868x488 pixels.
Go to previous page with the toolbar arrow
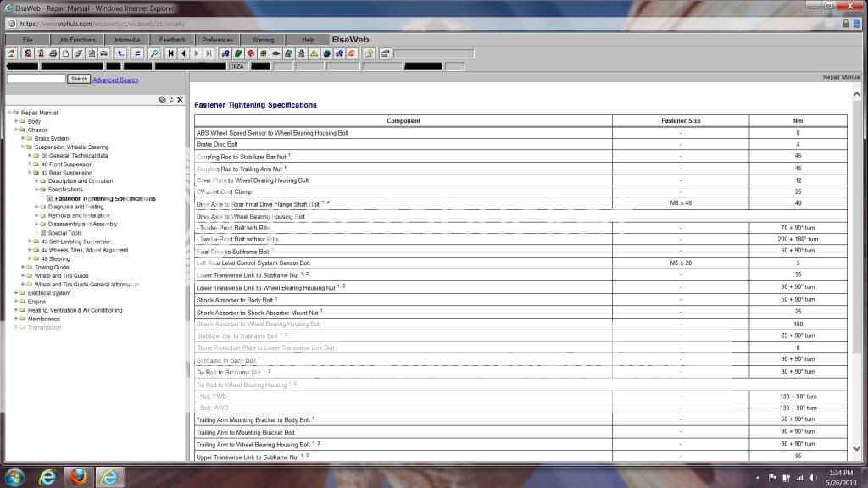point(183,53)
